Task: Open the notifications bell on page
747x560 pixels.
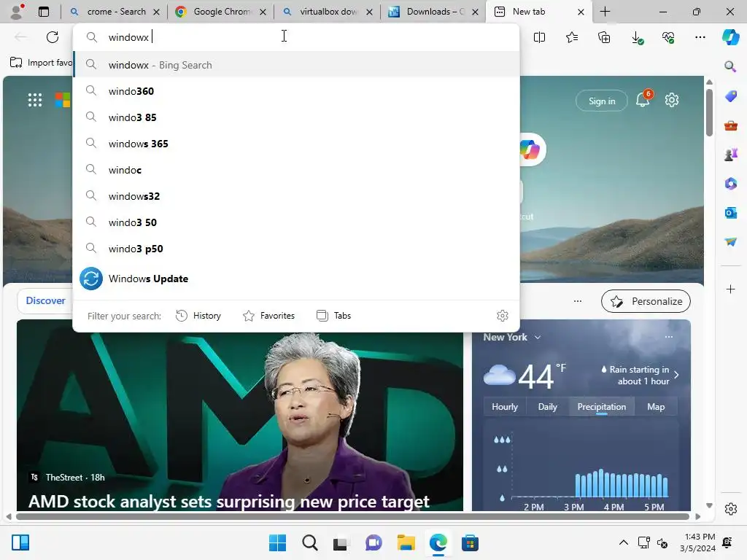Action: pyautogui.click(x=643, y=99)
